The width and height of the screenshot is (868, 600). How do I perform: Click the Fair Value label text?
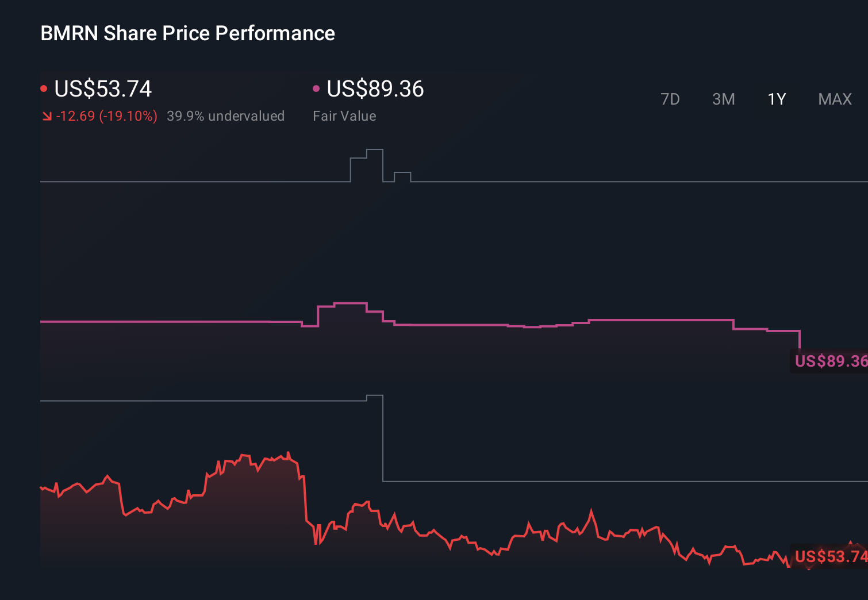click(344, 116)
